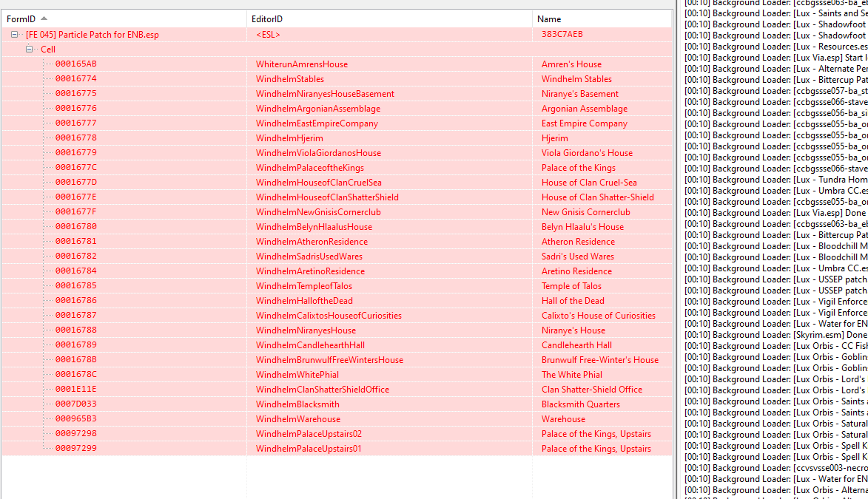
Task: Click EditorID WindhelmPalaceUpstairs01
Action: click(x=309, y=449)
